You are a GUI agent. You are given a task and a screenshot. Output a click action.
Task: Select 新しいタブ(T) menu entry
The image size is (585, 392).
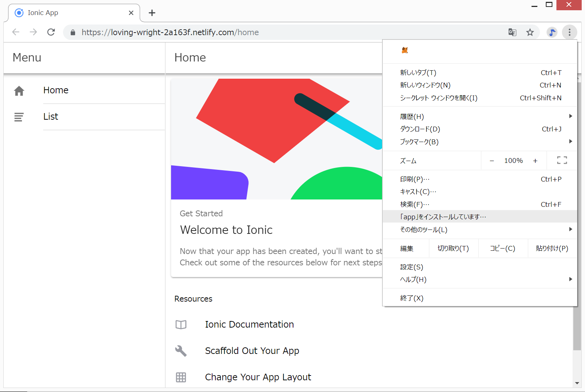click(480, 72)
